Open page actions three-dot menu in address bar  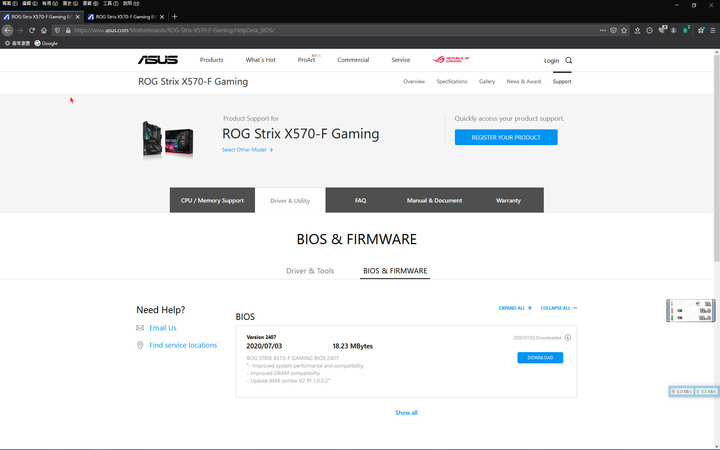tap(602, 30)
